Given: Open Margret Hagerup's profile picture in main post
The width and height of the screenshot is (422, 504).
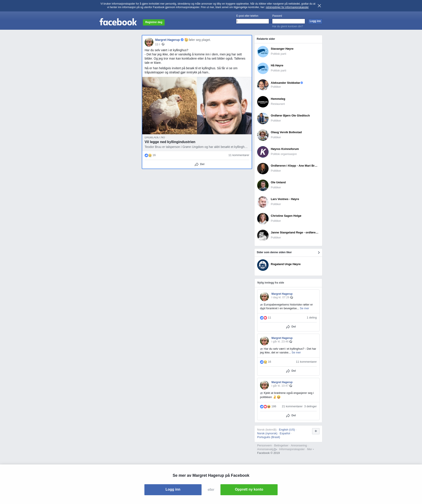Looking at the screenshot, I should coord(149,42).
